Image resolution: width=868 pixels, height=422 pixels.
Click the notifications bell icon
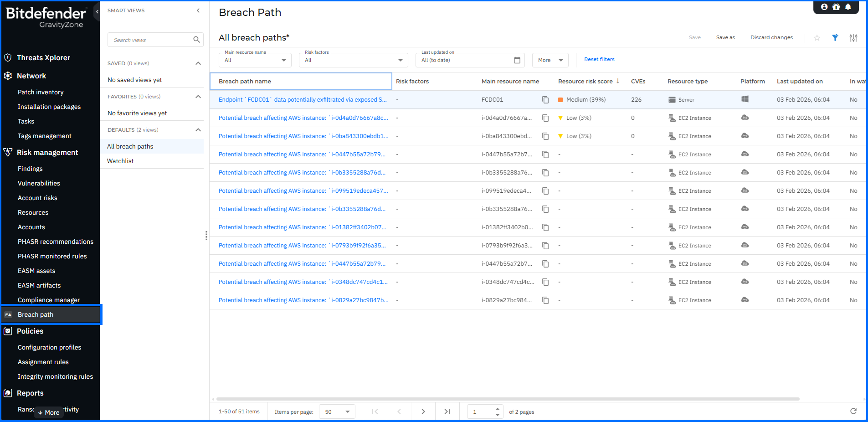tap(848, 7)
